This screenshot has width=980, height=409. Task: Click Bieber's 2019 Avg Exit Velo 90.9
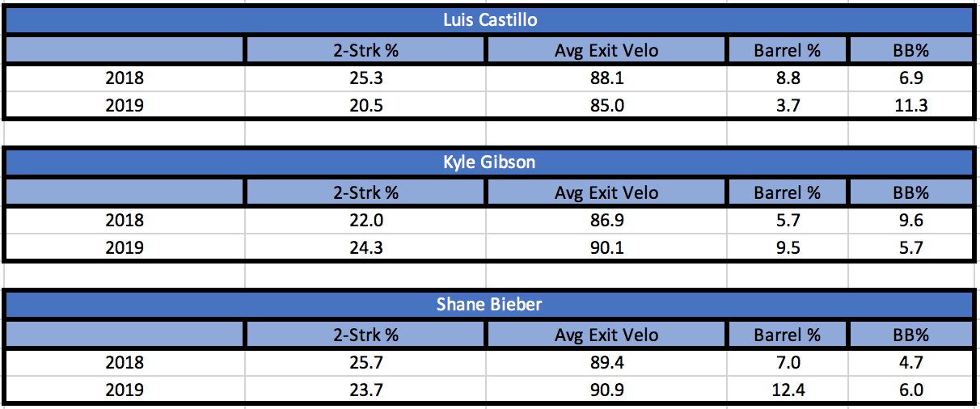[606, 388]
